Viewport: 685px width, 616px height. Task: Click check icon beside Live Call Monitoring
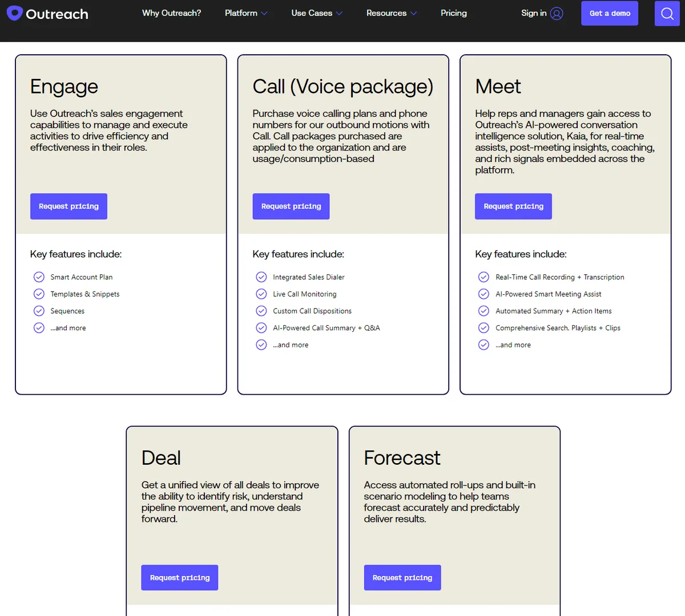(261, 294)
